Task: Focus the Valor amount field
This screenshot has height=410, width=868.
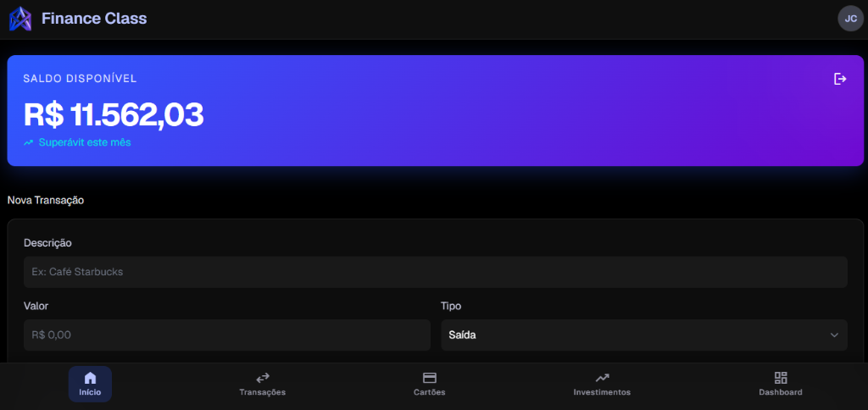Action: (x=227, y=335)
